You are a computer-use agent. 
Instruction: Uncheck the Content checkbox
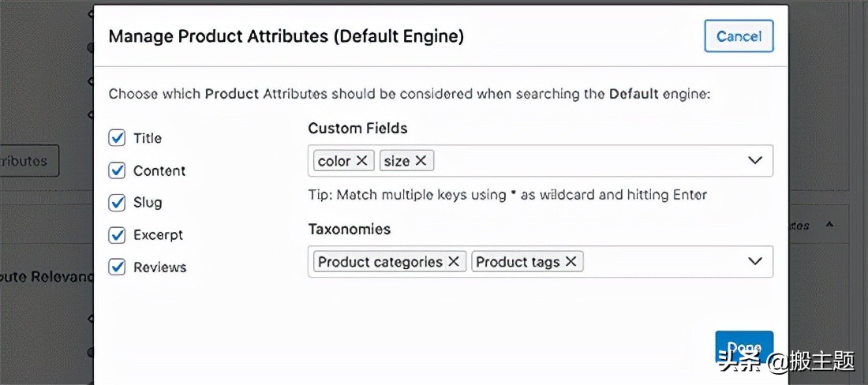pyautogui.click(x=117, y=171)
